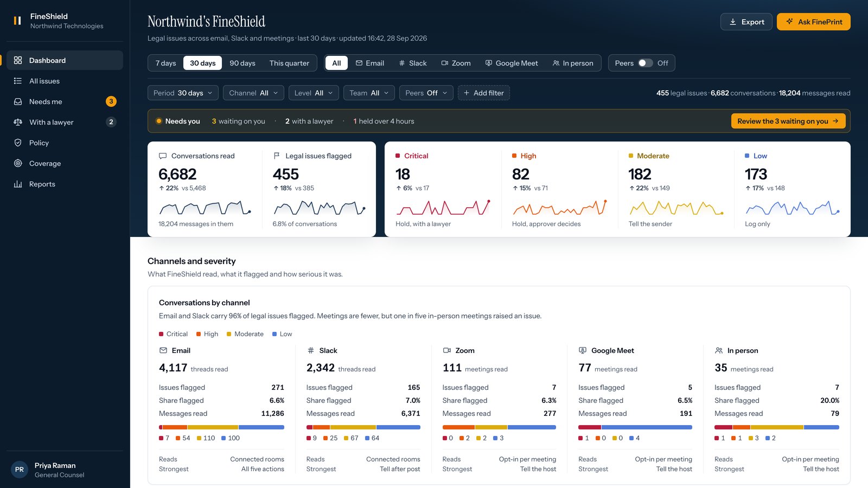The height and width of the screenshot is (488, 868).
Task: Open the Peers Off dropdown
Action: (x=426, y=93)
